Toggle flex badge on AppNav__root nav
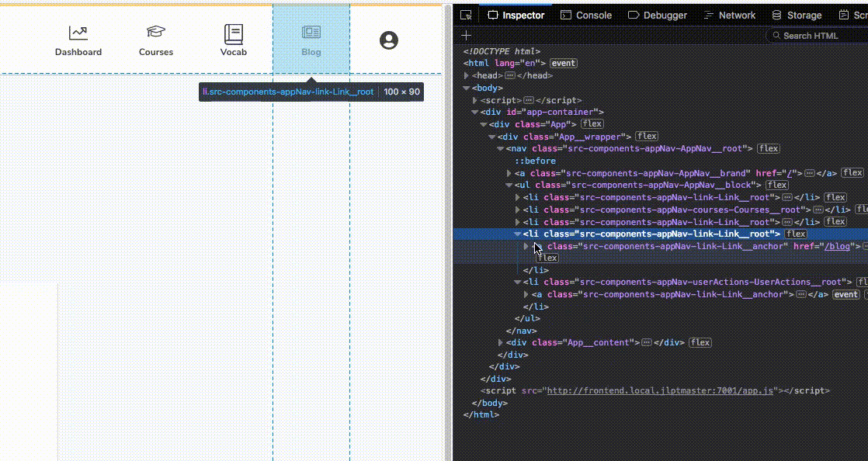 click(x=768, y=148)
